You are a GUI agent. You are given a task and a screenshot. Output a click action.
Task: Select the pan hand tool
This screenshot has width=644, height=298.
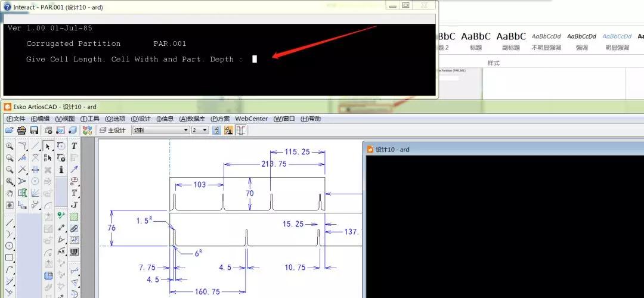[x=10, y=193]
